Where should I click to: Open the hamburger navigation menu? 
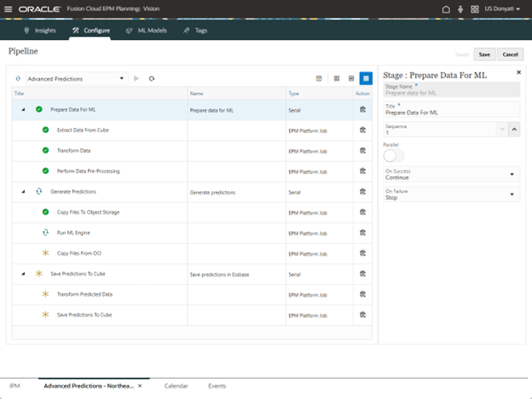tap(9, 9)
